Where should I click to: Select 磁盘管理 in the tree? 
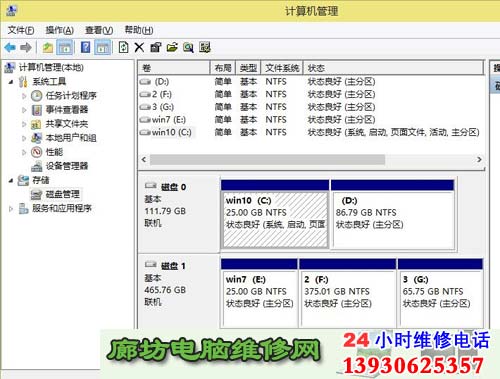[x=62, y=194]
